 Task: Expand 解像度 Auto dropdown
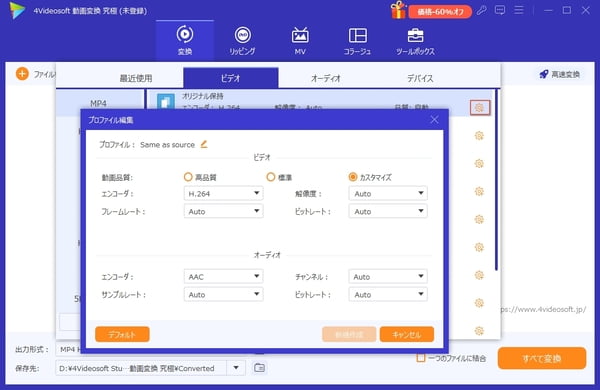pyautogui.click(x=388, y=193)
